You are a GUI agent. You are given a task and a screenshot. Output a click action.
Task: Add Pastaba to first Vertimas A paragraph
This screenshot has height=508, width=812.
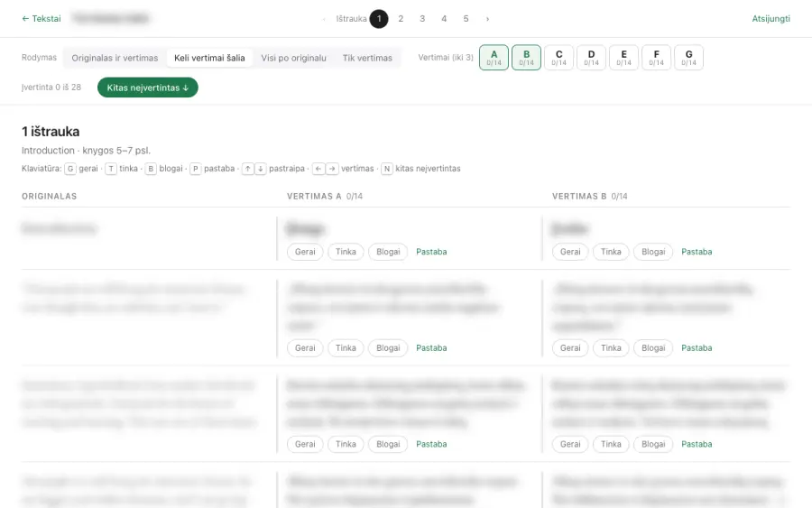431,252
